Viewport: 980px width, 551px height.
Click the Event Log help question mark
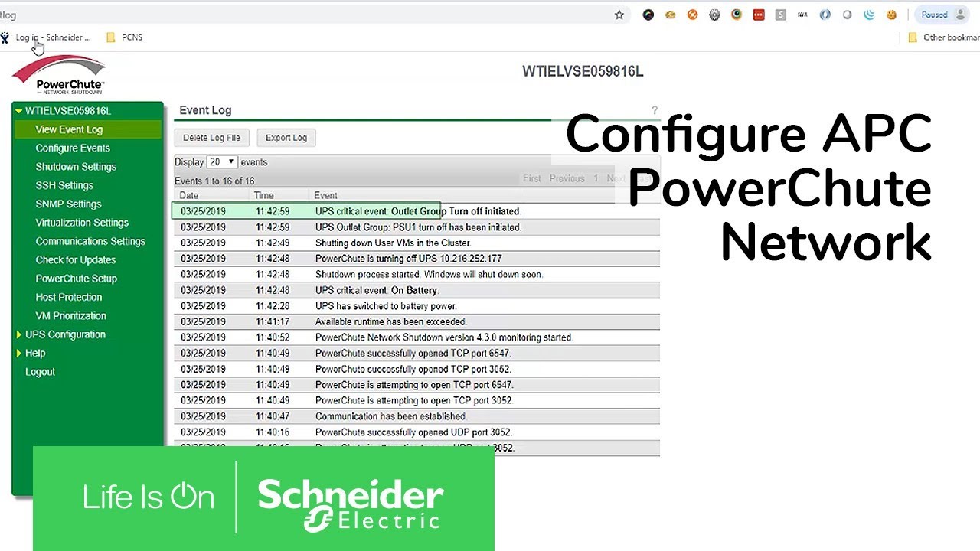tap(655, 110)
